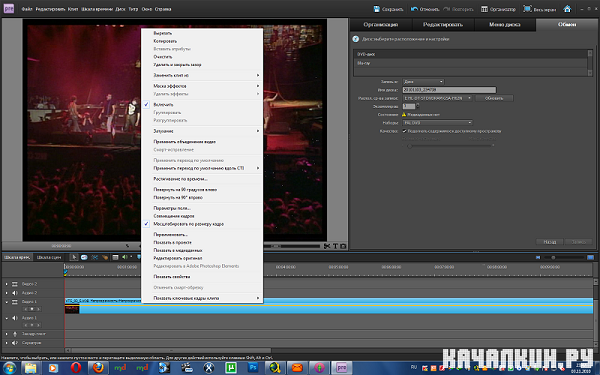Open the 'Файл' menu in menu bar
The width and height of the screenshot is (600, 375).
pyautogui.click(x=27, y=9)
